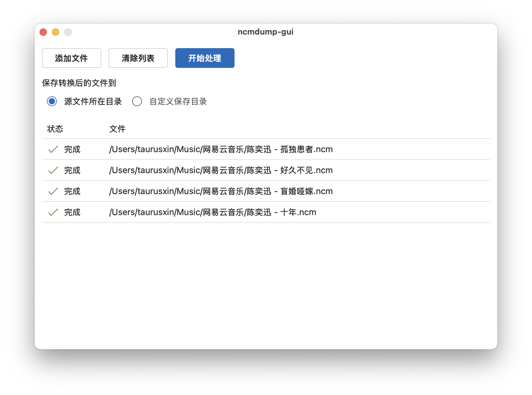532x395 pixels.
Task: Click 完成 status text in last row
Action: pos(72,212)
